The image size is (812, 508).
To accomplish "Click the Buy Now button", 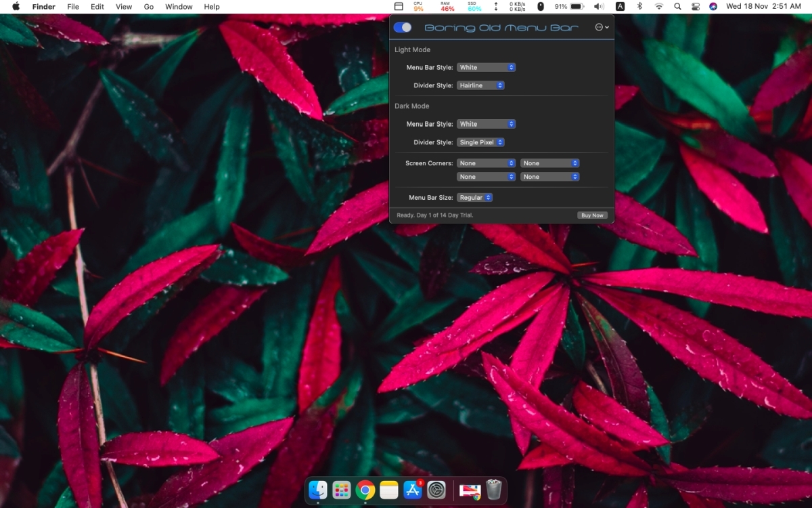I will (591, 215).
